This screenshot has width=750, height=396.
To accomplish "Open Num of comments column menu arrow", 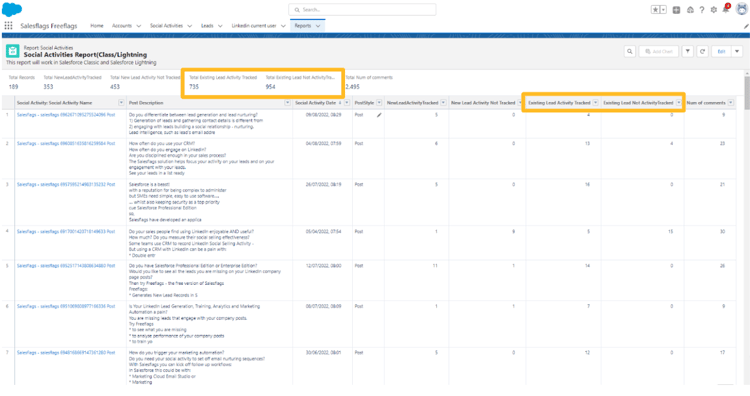I will coord(730,103).
